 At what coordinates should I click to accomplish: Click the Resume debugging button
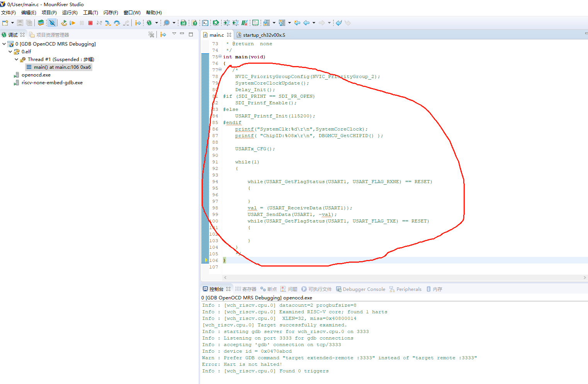pyautogui.click(x=72, y=23)
